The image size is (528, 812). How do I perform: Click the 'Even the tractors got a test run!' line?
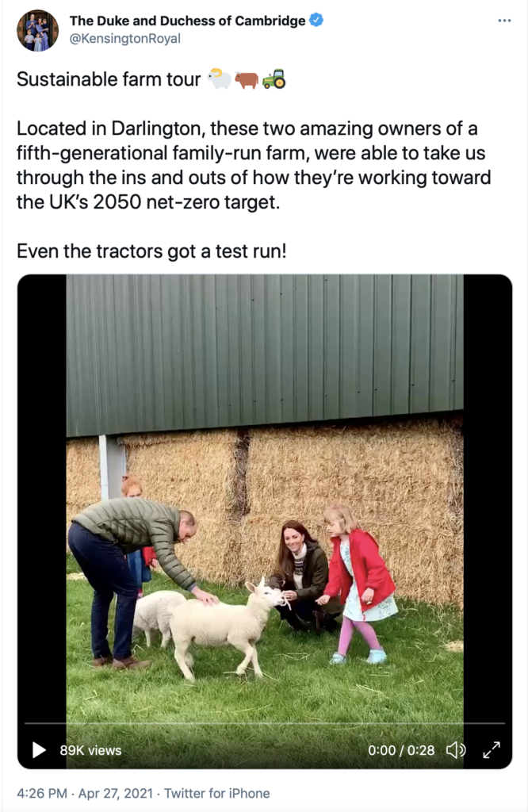pos(151,251)
